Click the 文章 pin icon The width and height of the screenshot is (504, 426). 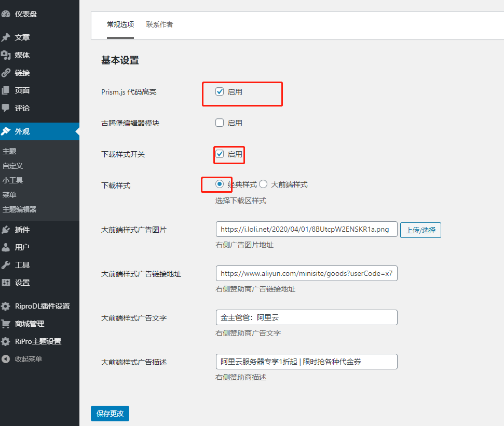[6, 37]
